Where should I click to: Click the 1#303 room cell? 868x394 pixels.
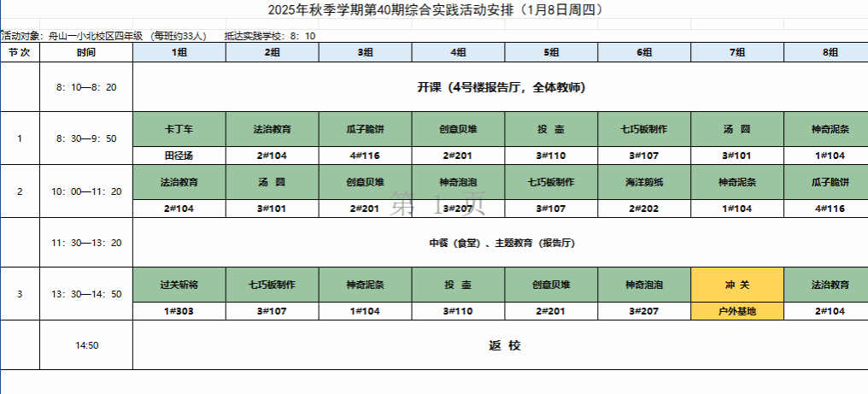pyautogui.click(x=179, y=311)
